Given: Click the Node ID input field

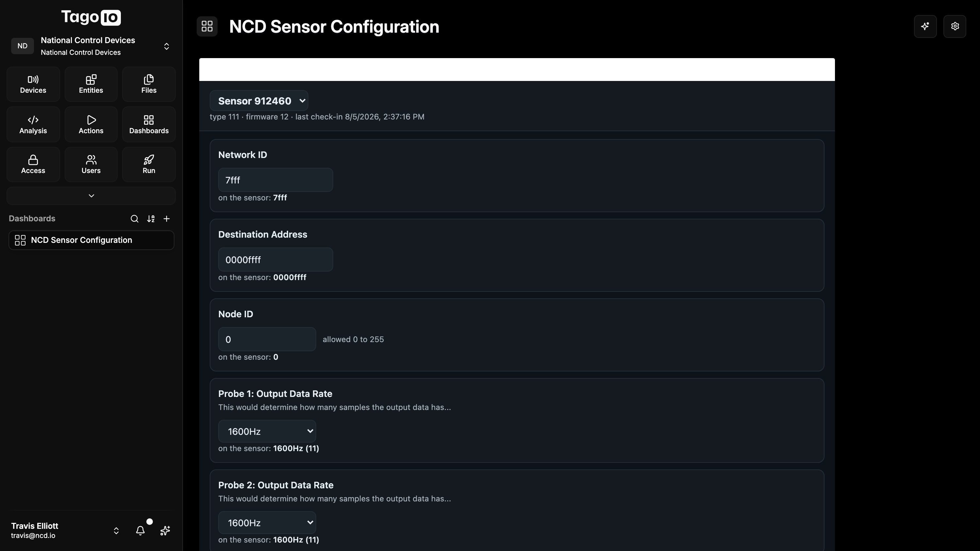Looking at the screenshot, I should coord(267,339).
